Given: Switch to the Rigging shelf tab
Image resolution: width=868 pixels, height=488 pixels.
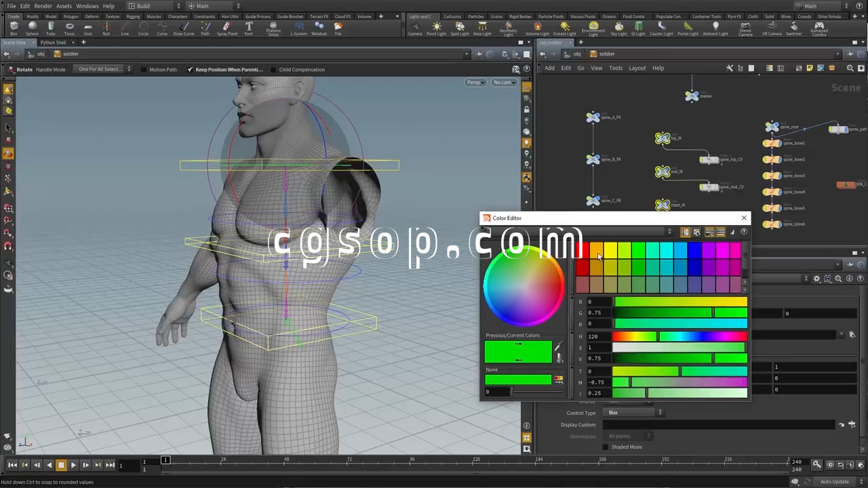Looking at the screenshot, I should click(x=133, y=16).
